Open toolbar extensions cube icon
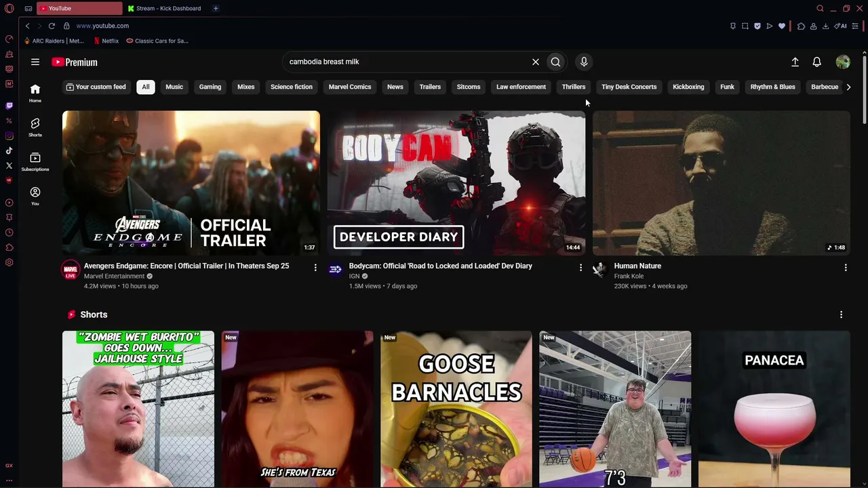The width and height of the screenshot is (868, 488). [801, 26]
